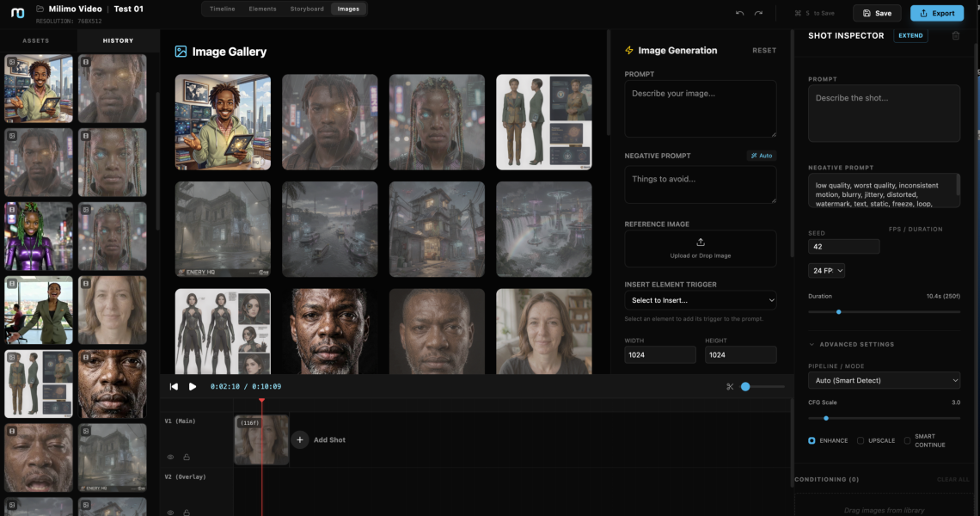Collapse the Advanced Settings section
The image size is (980, 516).
click(812, 345)
